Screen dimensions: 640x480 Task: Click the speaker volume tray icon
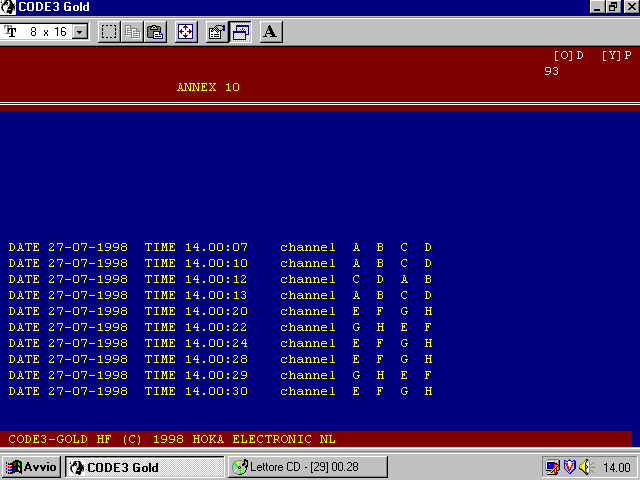pyautogui.click(x=586, y=467)
